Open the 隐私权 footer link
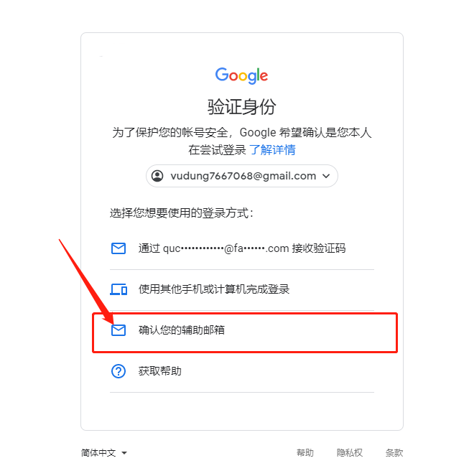469x476 pixels. click(350, 452)
